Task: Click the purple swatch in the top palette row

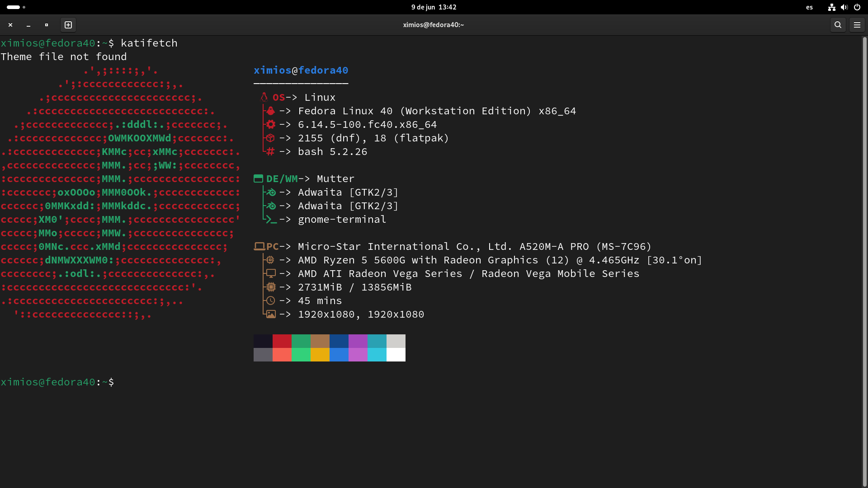Action: (358, 341)
